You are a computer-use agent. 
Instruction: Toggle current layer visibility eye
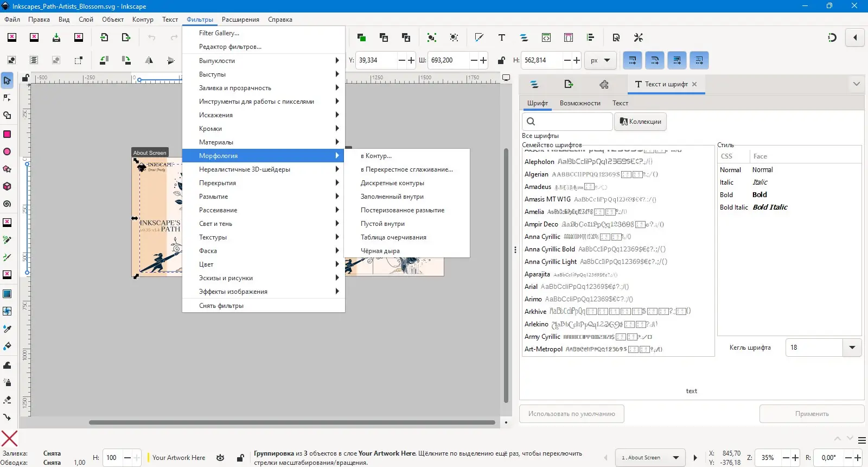coord(220,458)
